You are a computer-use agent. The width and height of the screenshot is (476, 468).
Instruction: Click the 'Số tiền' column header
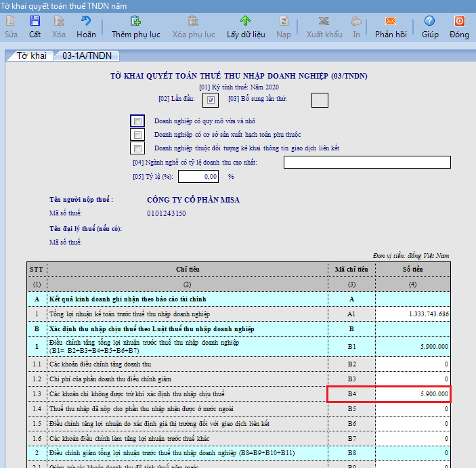413,270
